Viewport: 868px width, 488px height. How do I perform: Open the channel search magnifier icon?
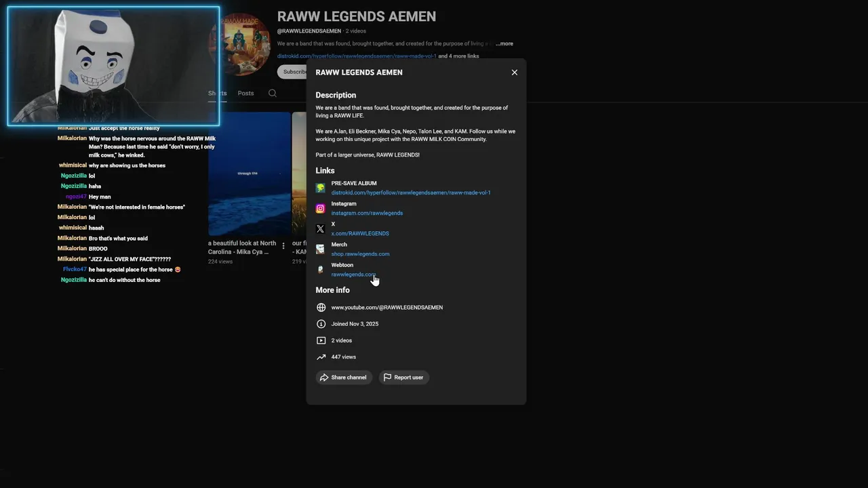click(x=273, y=94)
